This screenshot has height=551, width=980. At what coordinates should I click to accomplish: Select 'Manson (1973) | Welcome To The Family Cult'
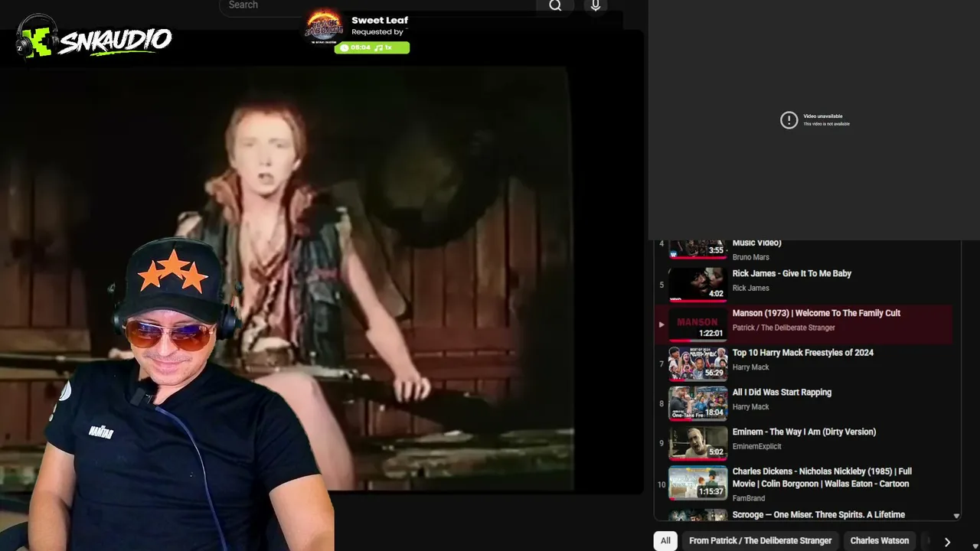pos(816,313)
